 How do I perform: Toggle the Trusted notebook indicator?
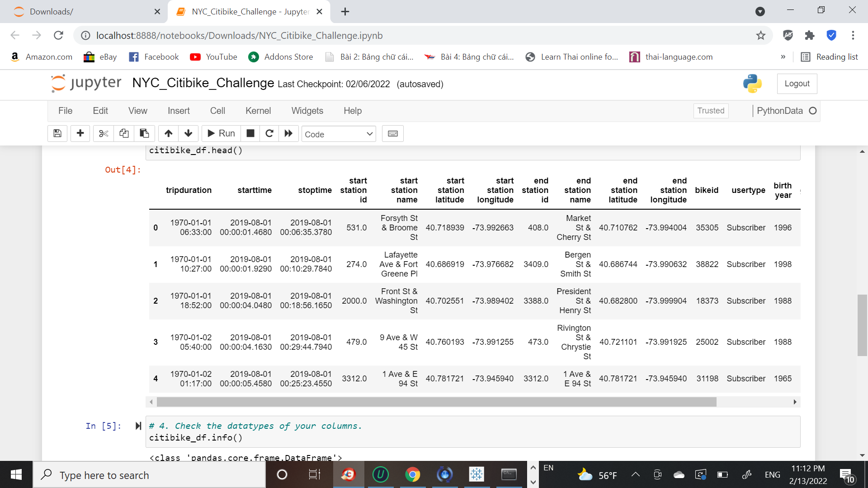click(x=711, y=111)
